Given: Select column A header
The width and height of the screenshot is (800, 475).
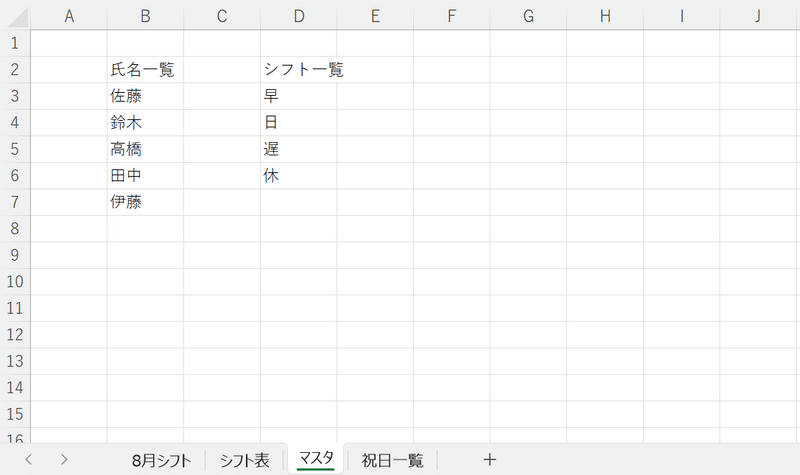Looking at the screenshot, I should [69, 16].
